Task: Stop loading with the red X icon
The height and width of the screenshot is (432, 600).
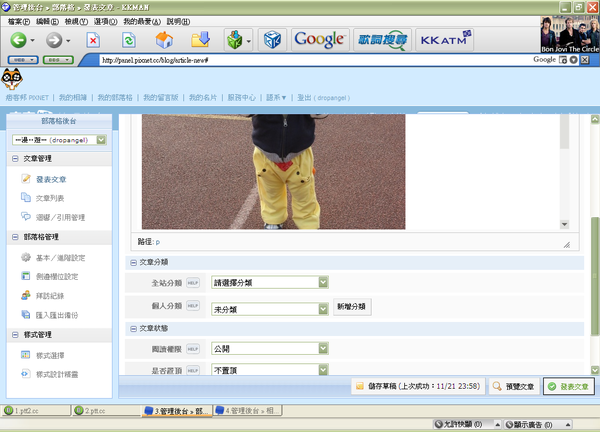Action: 93,40
